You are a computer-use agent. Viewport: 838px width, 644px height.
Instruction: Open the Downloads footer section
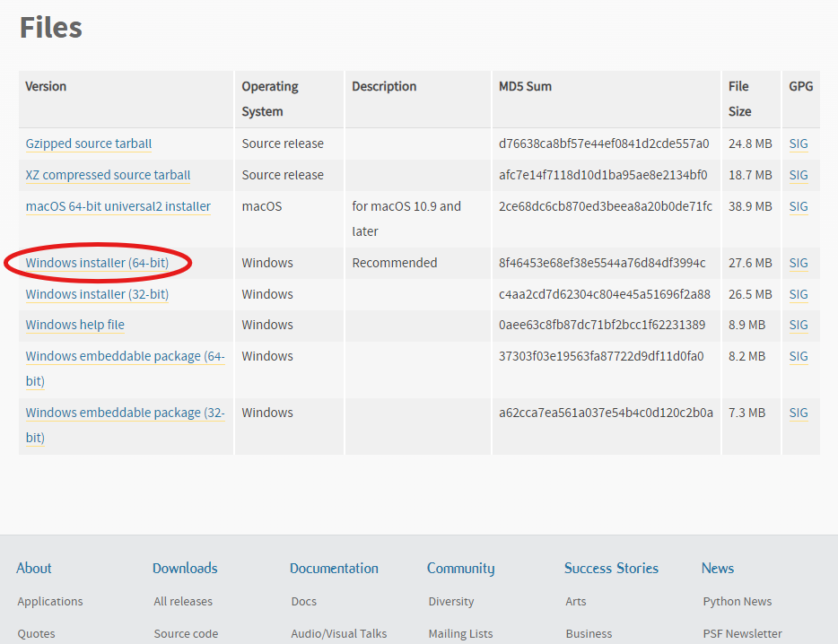(x=185, y=568)
